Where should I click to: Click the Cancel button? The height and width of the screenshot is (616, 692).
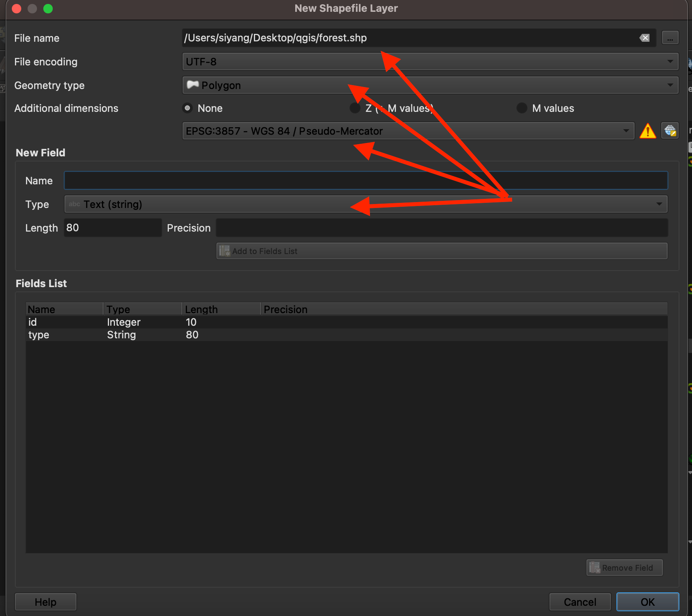coord(580,602)
